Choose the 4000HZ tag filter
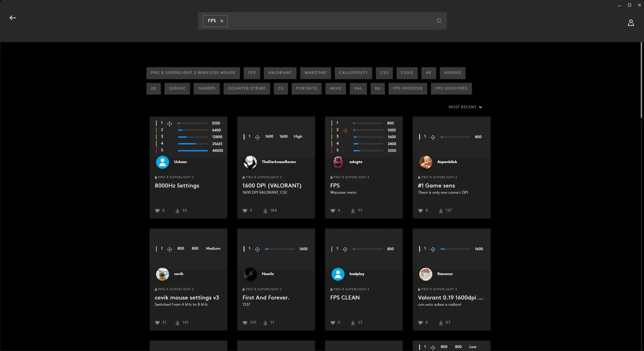The height and width of the screenshot is (351, 644). (x=452, y=73)
